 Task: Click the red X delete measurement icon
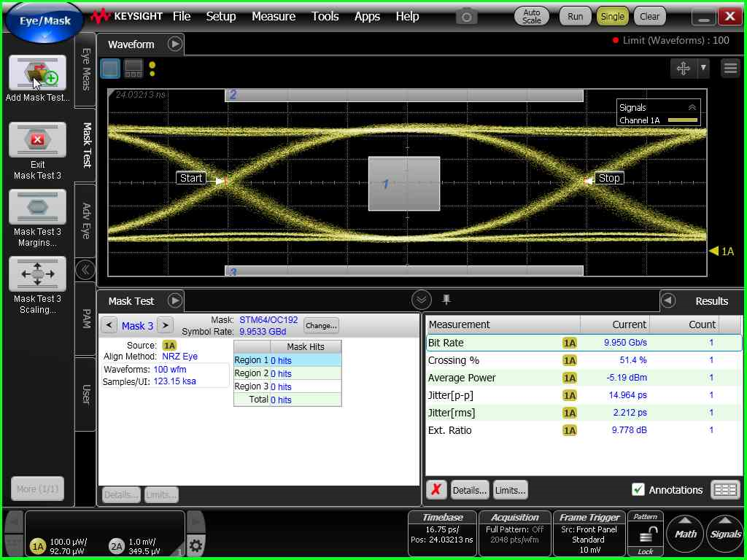(x=436, y=490)
